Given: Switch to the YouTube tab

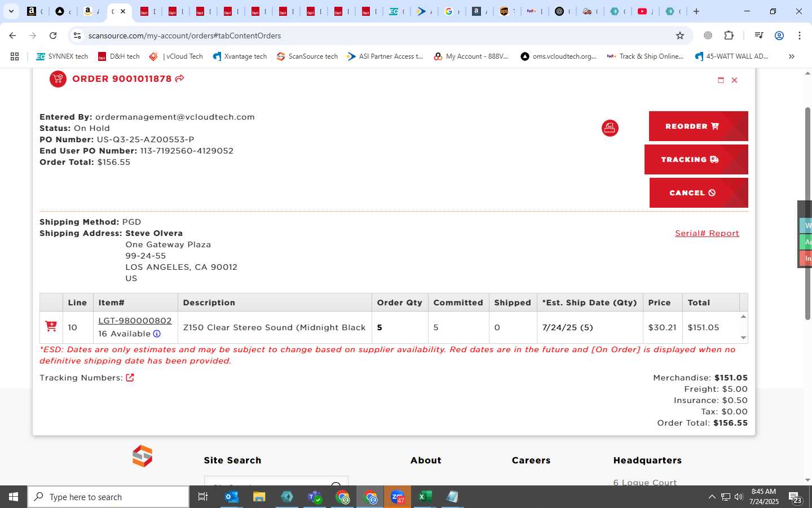Looking at the screenshot, I should pos(646,11).
